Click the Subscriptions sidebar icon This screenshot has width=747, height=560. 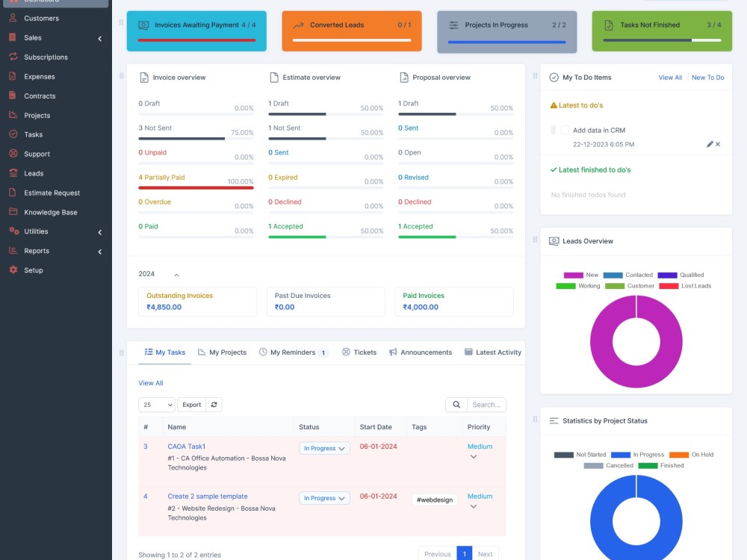(13, 57)
